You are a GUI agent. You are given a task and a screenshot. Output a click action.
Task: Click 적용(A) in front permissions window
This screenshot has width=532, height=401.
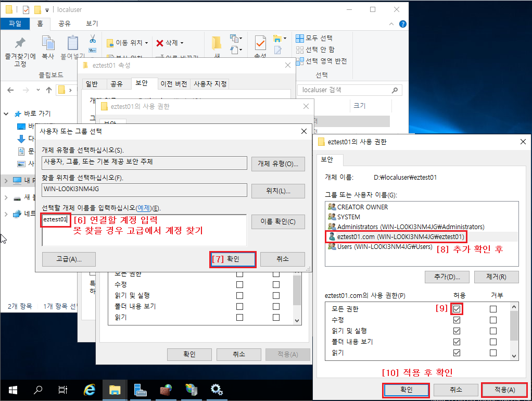click(x=504, y=390)
